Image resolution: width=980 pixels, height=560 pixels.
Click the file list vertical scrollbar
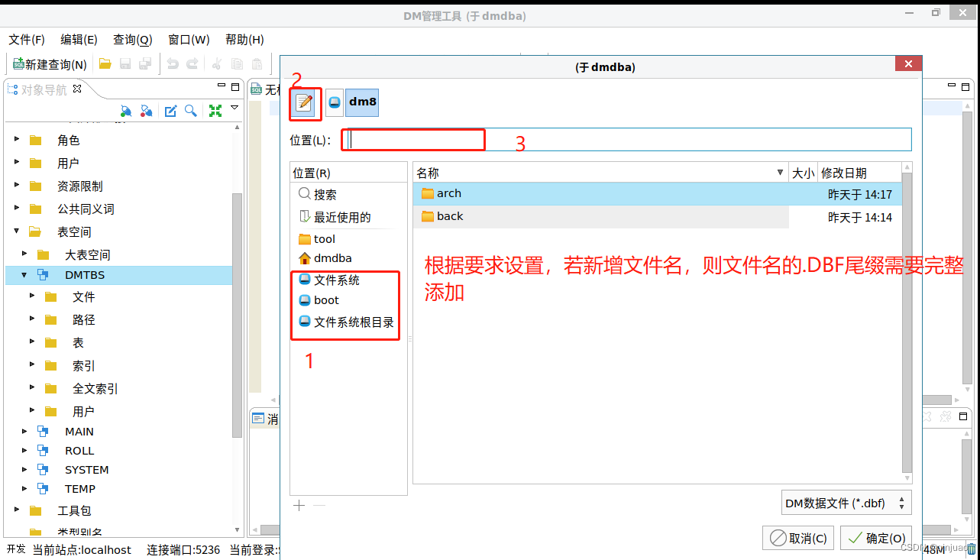tap(907, 321)
